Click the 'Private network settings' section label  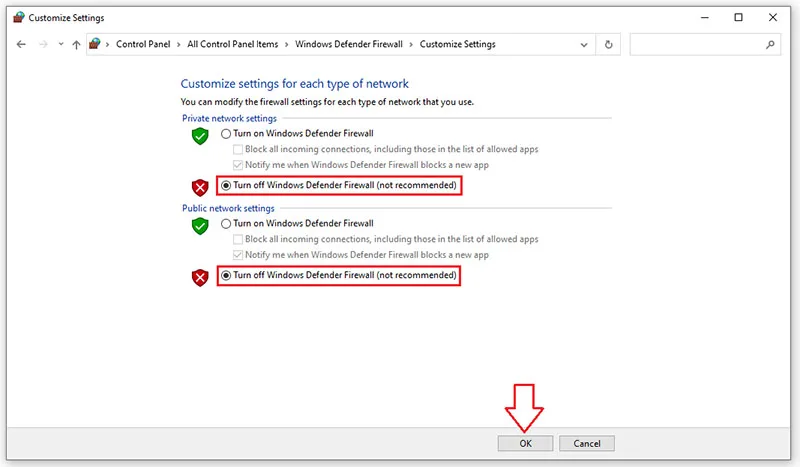coord(229,118)
